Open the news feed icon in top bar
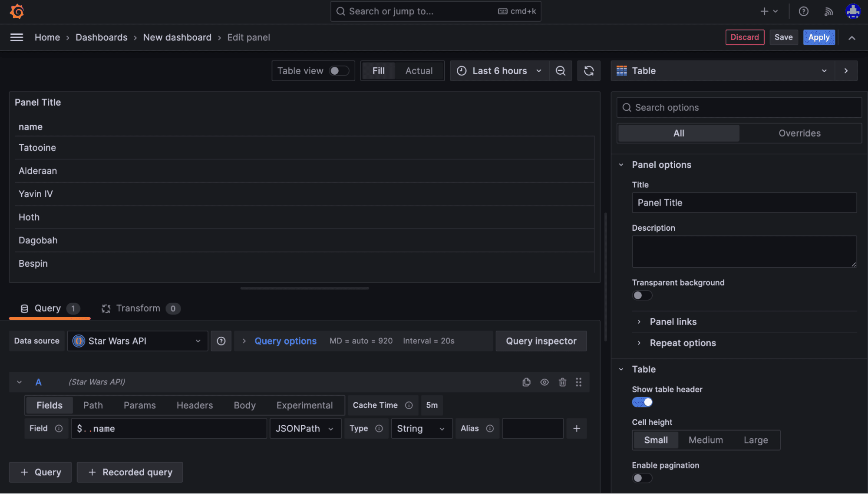The height and width of the screenshot is (494, 868). (x=828, y=11)
